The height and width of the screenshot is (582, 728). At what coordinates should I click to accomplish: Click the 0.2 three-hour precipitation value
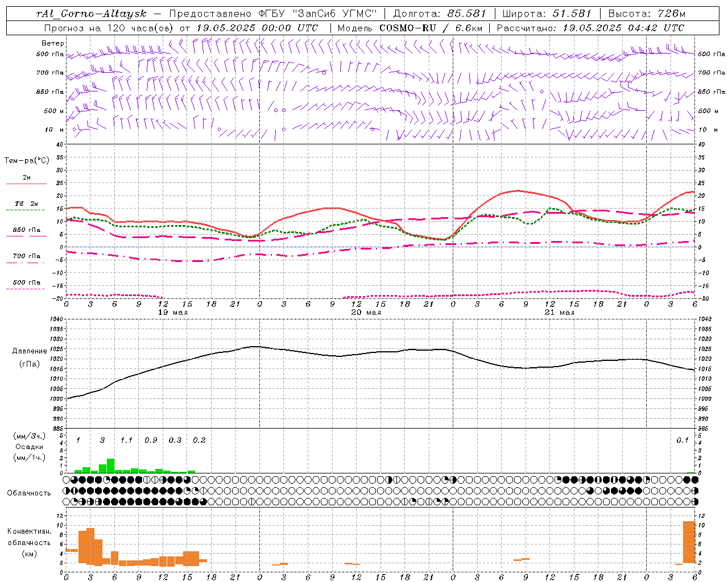[199, 440]
